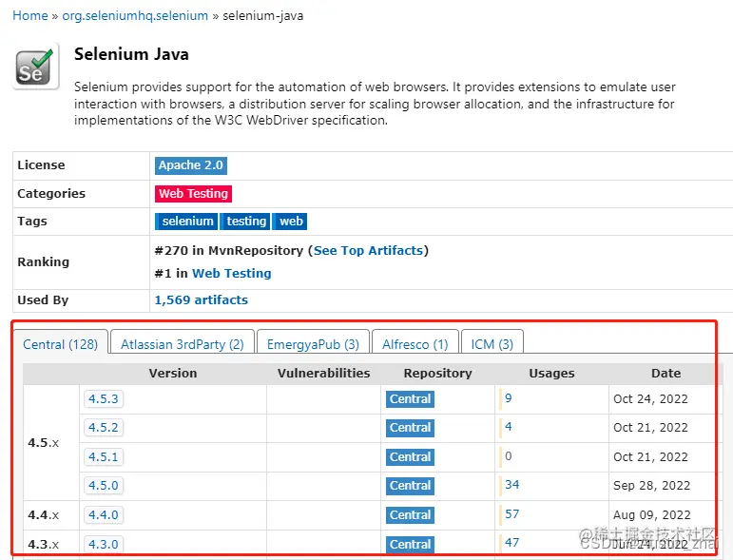Open the 34 usages link
Image resolution: width=733 pixels, height=560 pixels.
(511, 485)
